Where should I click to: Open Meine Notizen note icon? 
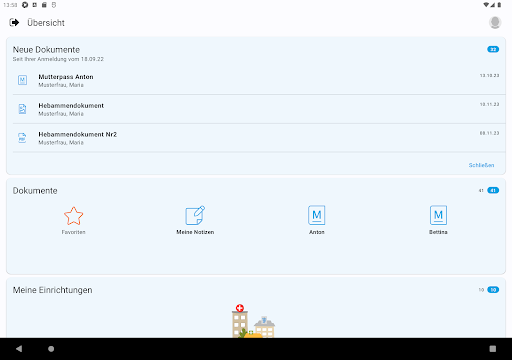[x=195, y=215]
